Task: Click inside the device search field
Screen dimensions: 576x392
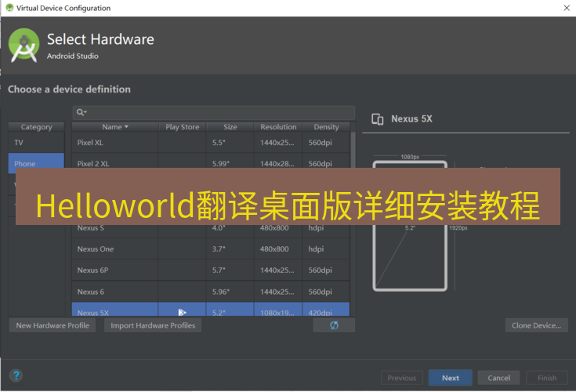Action: click(214, 112)
